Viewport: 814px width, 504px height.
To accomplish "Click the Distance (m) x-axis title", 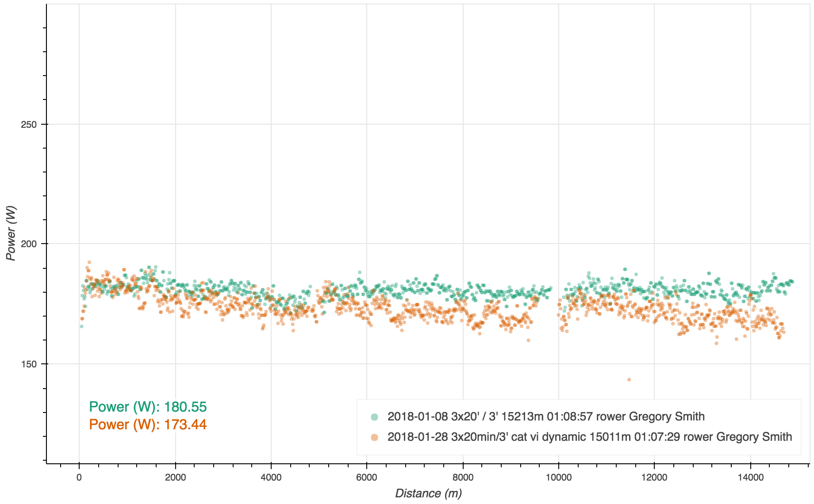I will [x=428, y=493].
